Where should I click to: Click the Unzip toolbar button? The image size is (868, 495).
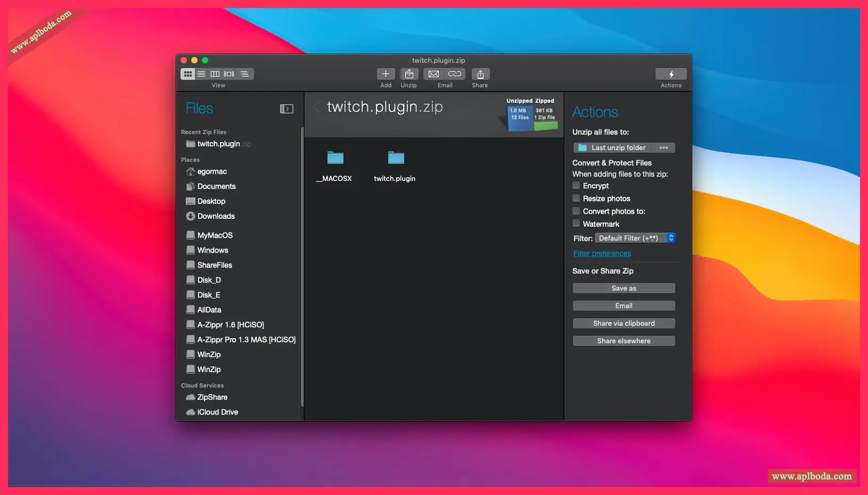tap(409, 74)
